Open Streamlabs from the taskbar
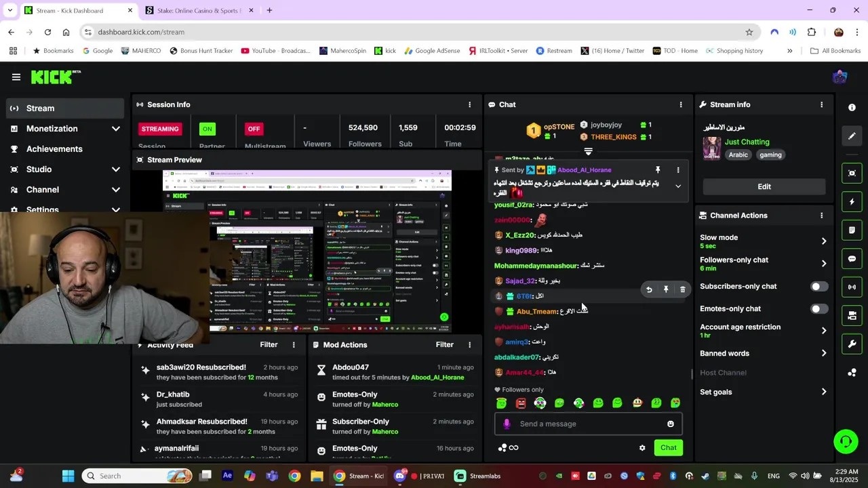This screenshot has height=488, width=868. [x=478, y=476]
